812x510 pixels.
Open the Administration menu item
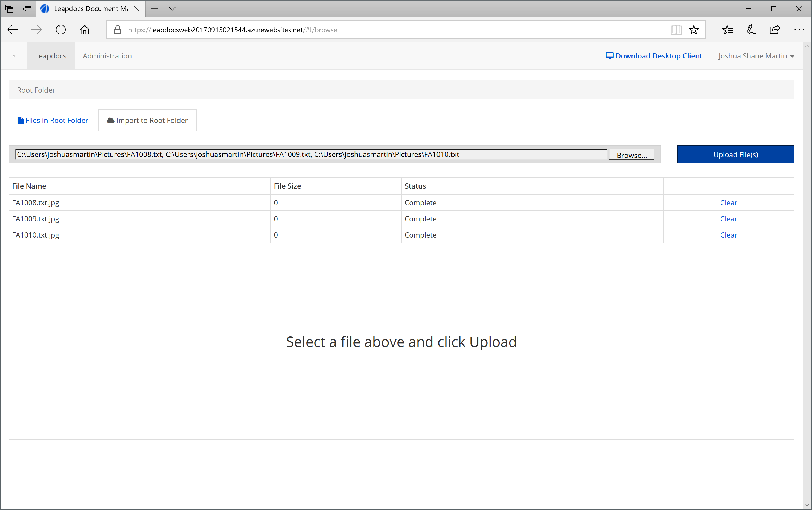point(107,56)
